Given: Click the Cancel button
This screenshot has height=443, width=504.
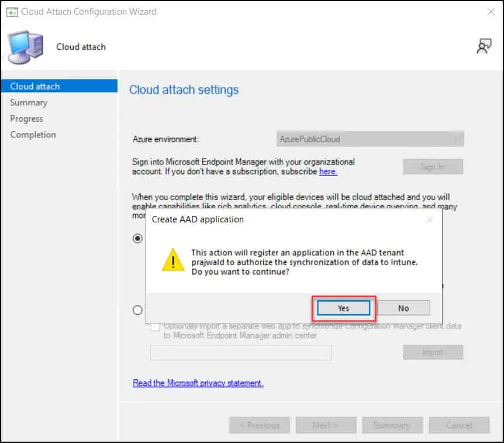Looking at the screenshot, I should pos(459,425).
